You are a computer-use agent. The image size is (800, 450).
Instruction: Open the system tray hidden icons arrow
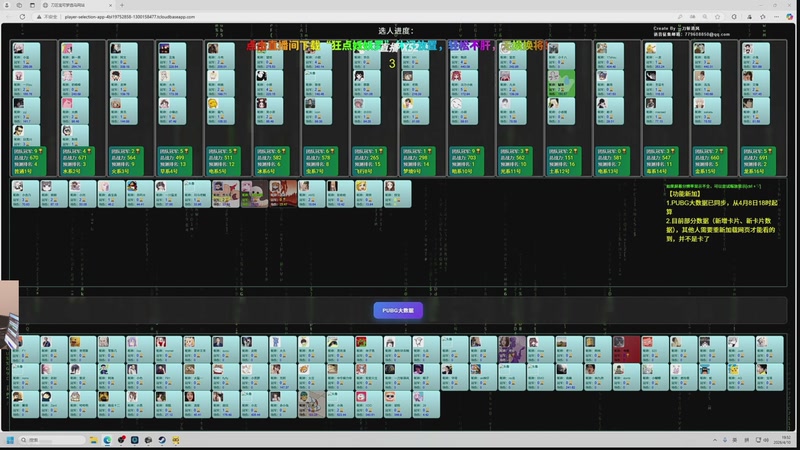[715, 440]
